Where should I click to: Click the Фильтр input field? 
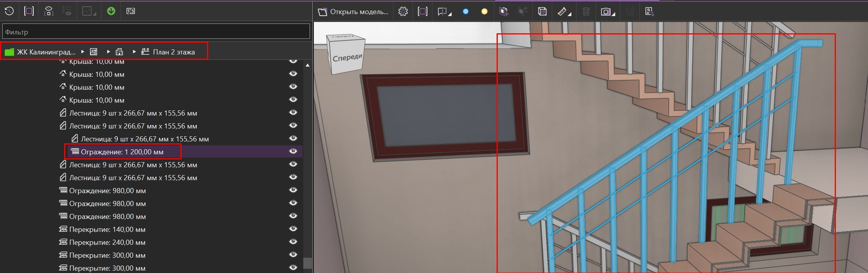[156, 32]
